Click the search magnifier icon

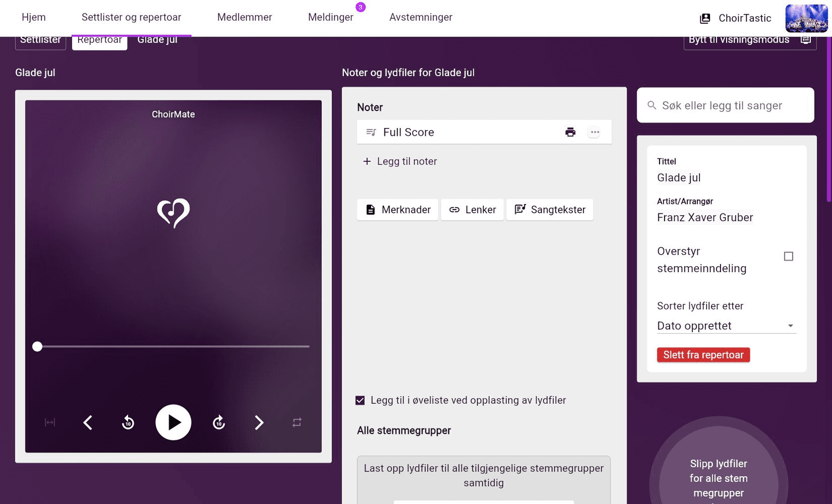click(652, 105)
